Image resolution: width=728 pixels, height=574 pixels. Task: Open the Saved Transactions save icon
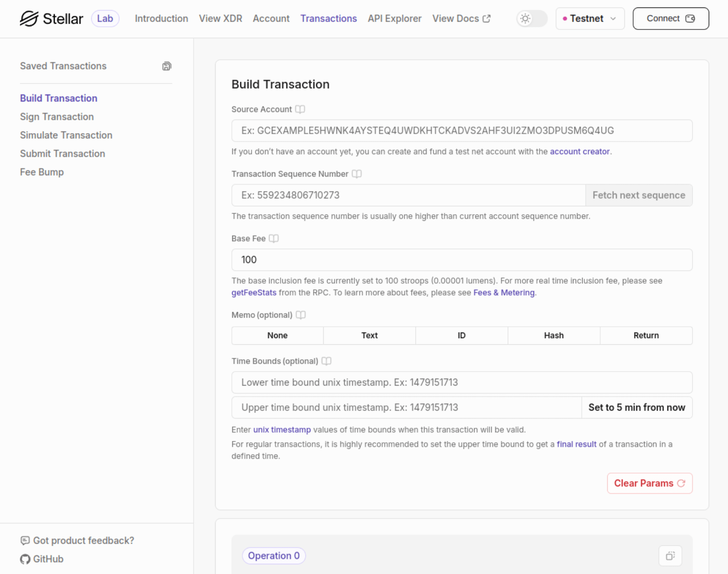(x=166, y=66)
